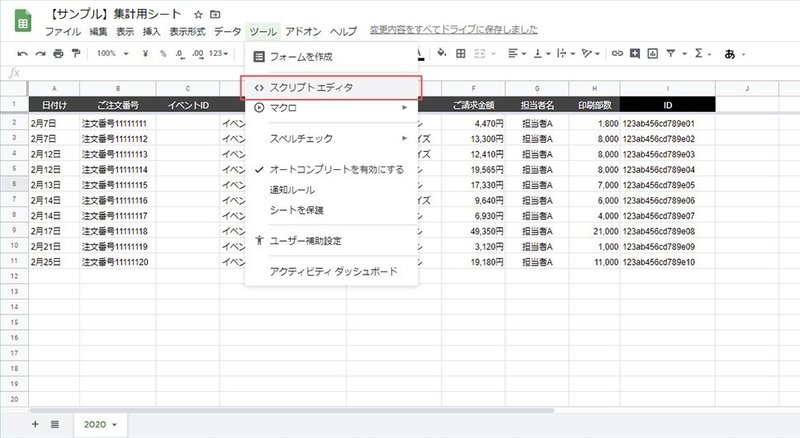
Task: Toggle オートコンプリートを有効にする checkmark
Action: (259, 169)
